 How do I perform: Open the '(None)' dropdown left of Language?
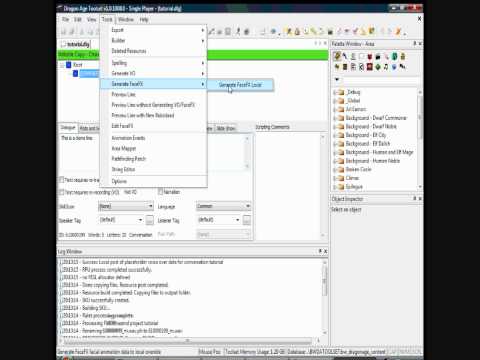click(x=126, y=206)
